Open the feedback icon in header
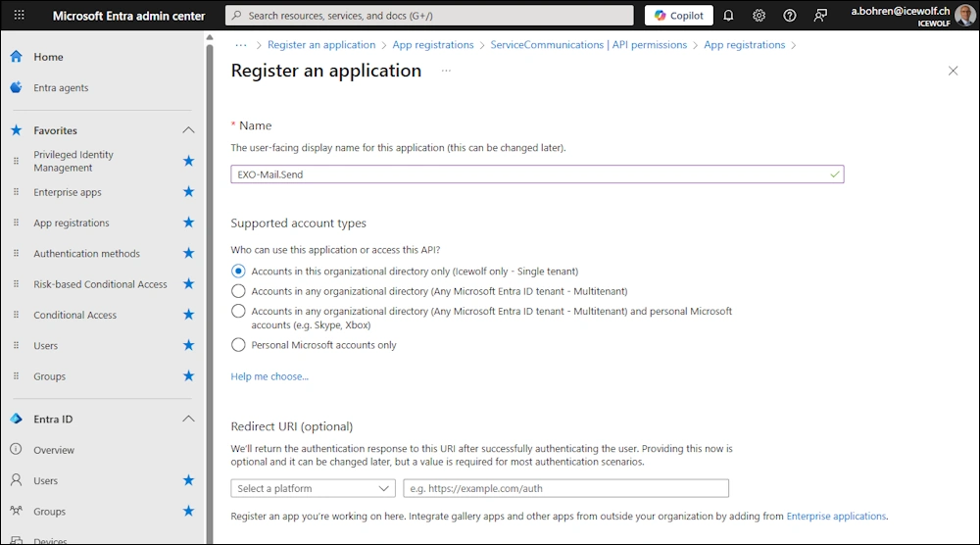 pyautogui.click(x=821, y=16)
